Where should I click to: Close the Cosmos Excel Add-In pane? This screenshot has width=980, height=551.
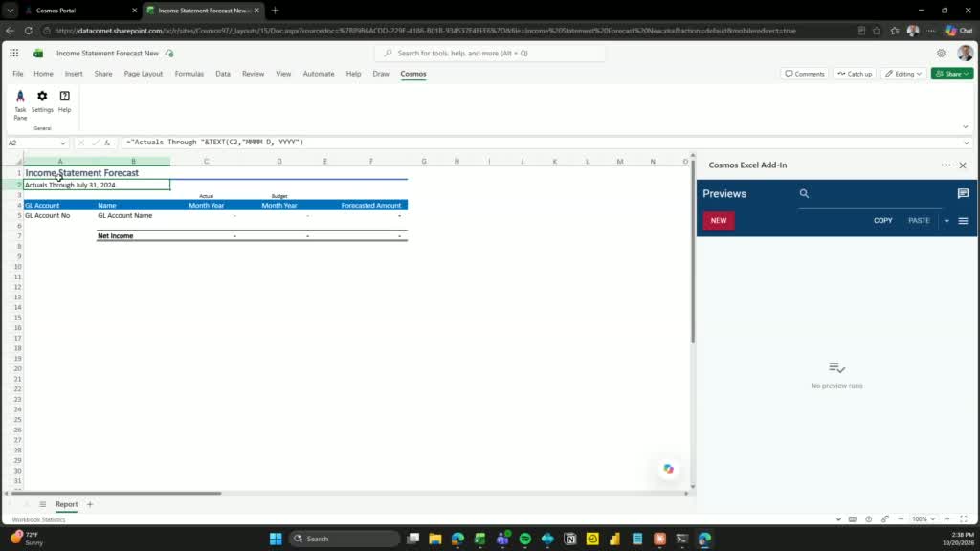(963, 165)
